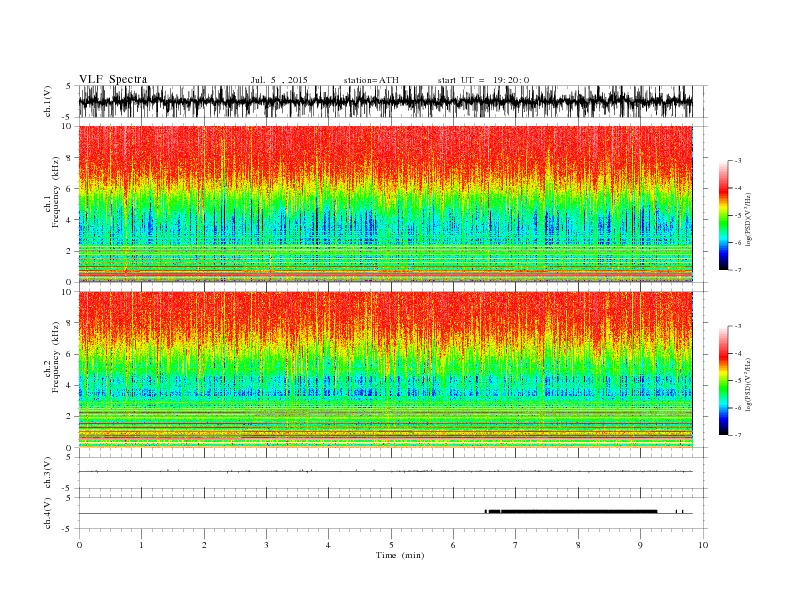Screen dimensions: 792x612
Task: Click the time axis tick label '10'
Action: pos(703,545)
